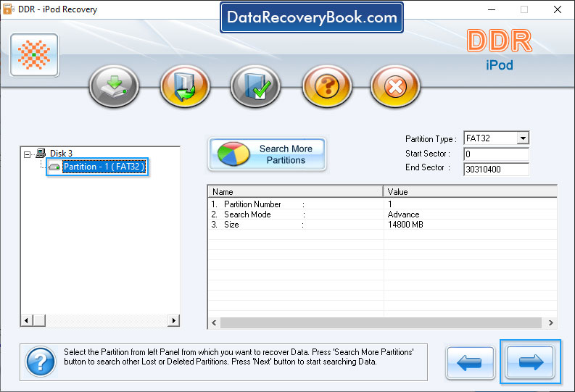
Task: Click the orange starburst logo icon
Action: pyautogui.click(x=35, y=55)
